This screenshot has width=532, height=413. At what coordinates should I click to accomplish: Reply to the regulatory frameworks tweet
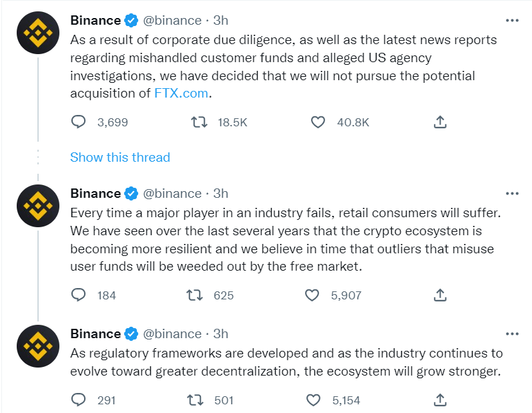tap(79, 400)
